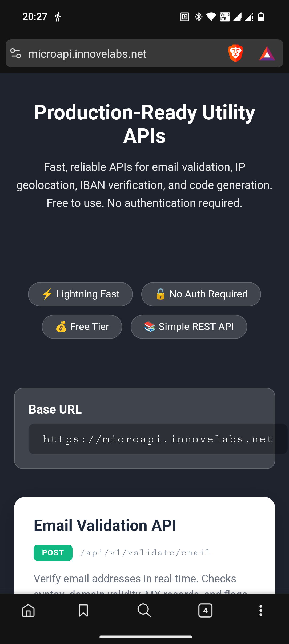Select the Base URL code block
Viewport: 289px width, 644px height.
point(157,439)
